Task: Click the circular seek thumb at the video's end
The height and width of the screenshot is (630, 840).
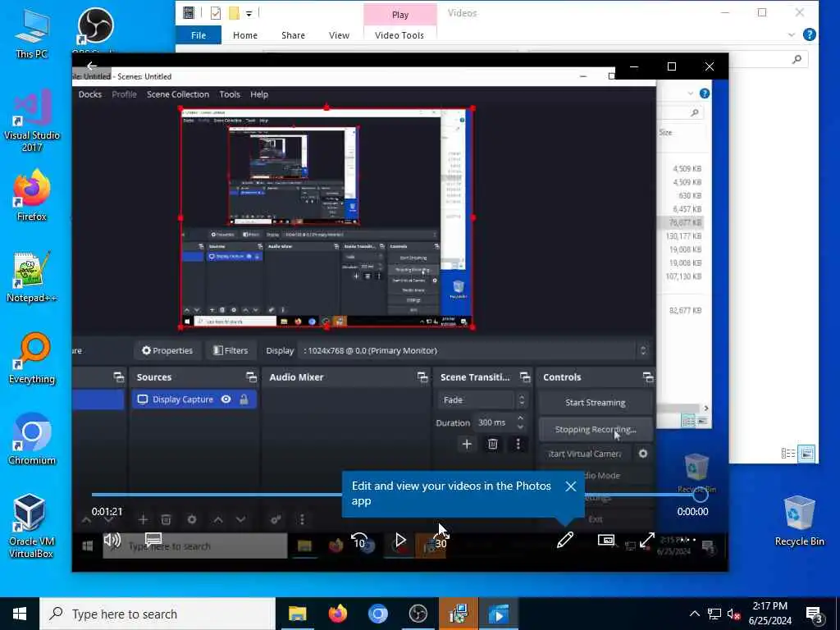Action: [701, 495]
